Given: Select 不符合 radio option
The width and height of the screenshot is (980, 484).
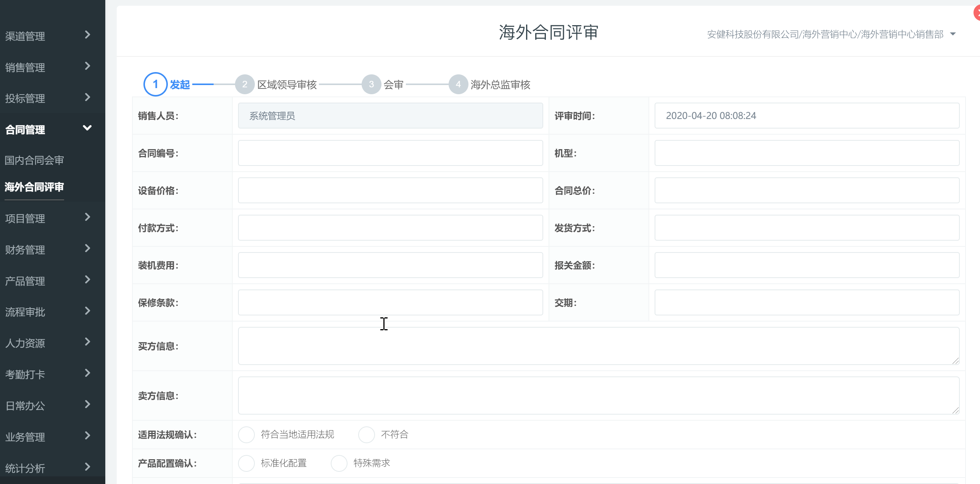Looking at the screenshot, I should (367, 435).
